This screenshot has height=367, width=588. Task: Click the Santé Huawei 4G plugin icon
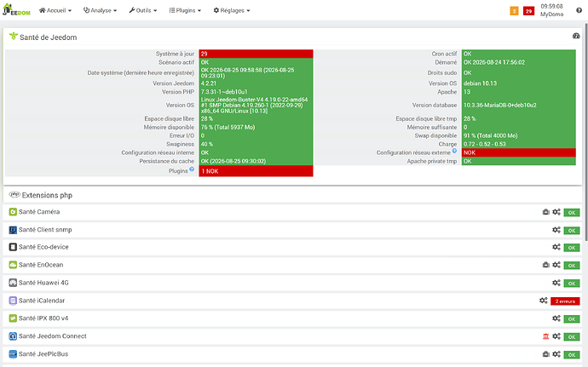(x=13, y=283)
